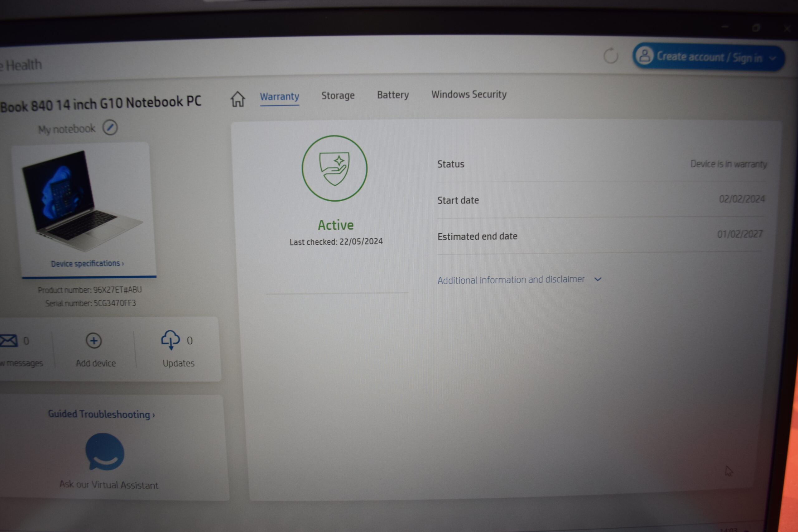Expand Additional information and disclaimer
The height and width of the screenshot is (532, 798).
(519, 280)
